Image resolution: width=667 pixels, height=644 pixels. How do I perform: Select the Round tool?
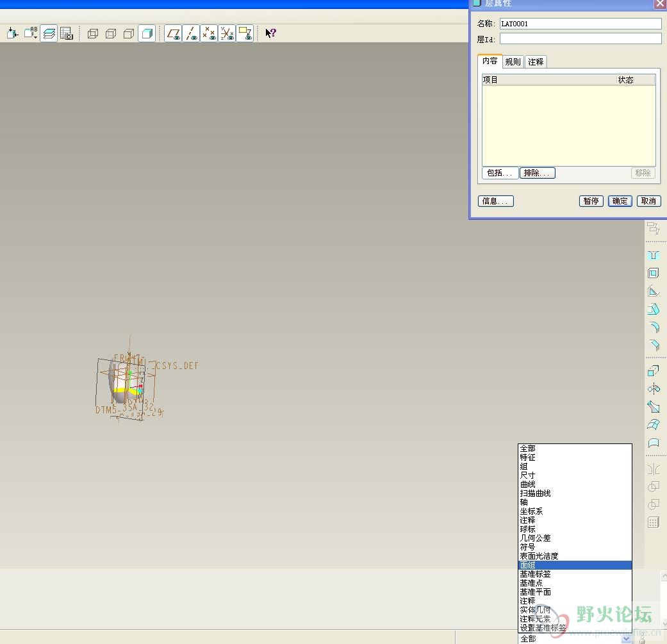tap(654, 327)
